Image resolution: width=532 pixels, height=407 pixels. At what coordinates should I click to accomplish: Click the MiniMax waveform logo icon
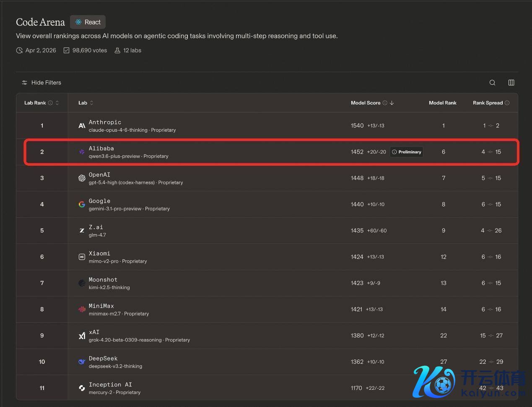coord(82,309)
